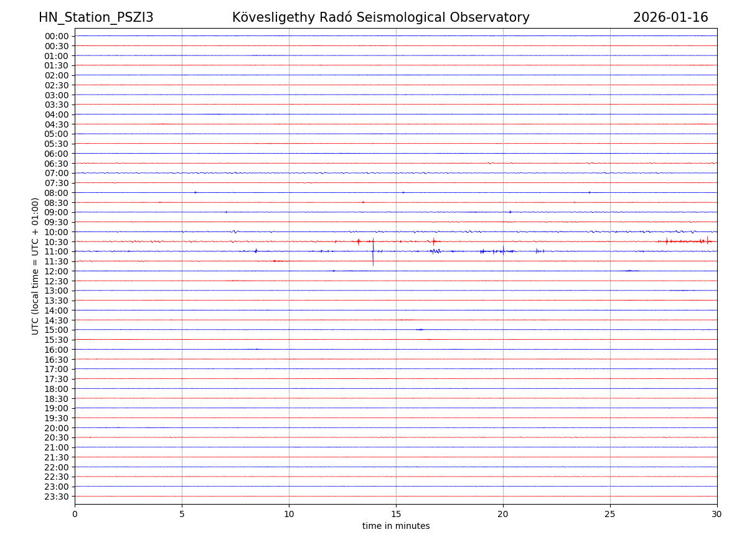Click the 30 tick on the x-axis
747x560 pixels.
[716, 514]
